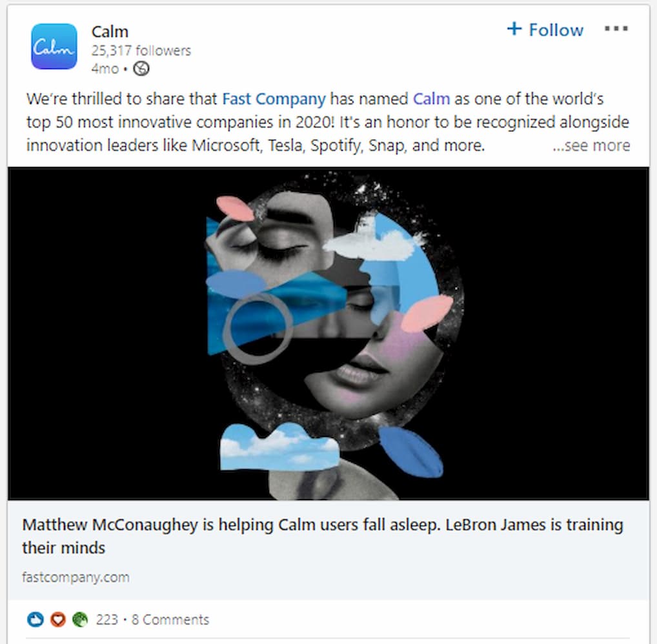This screenshot has height=644, width=657.
Task: Click the Calm page name heading
Action: (110, 32)
